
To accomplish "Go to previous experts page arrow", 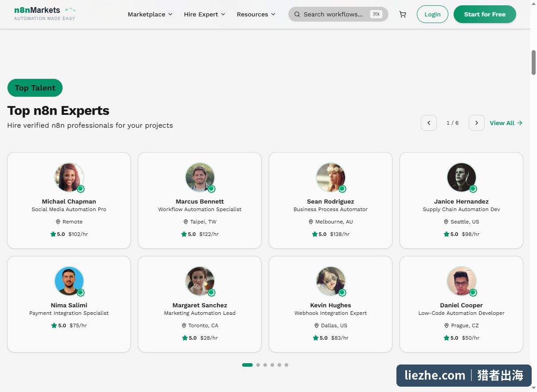I will coord(429,123).
